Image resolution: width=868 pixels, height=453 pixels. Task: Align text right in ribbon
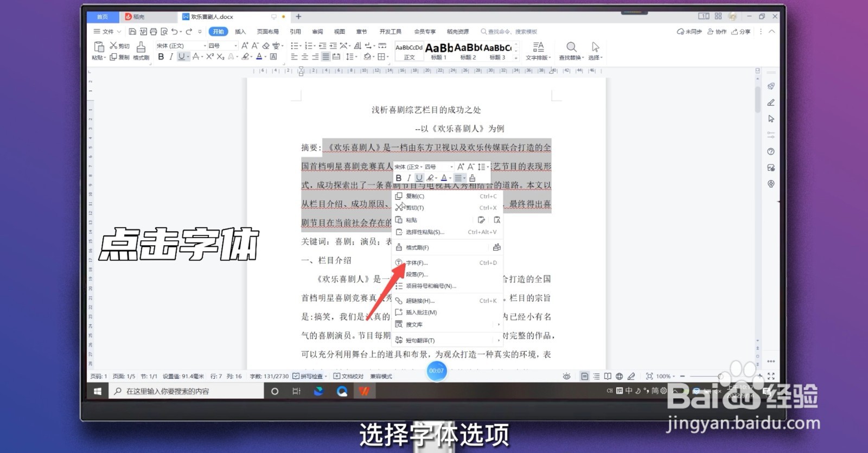[315, 56]
